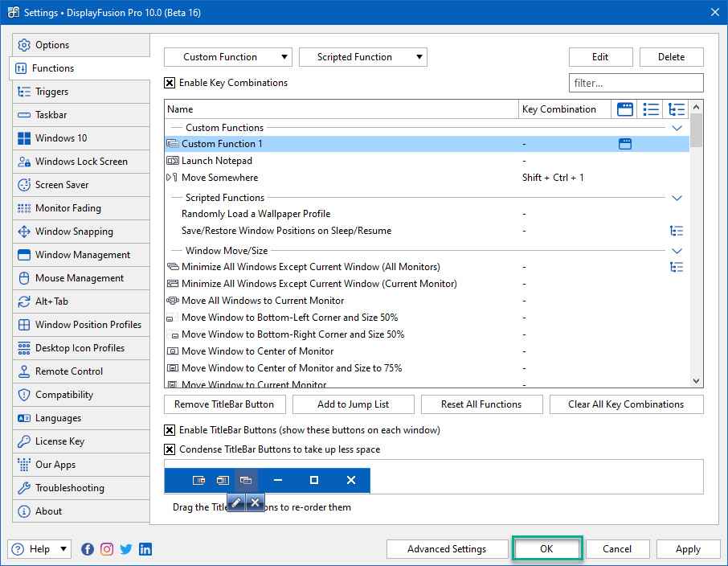Collapse the Custom Functions group
This screenshot has width=728, height=566.
click(x=677, y=128)
